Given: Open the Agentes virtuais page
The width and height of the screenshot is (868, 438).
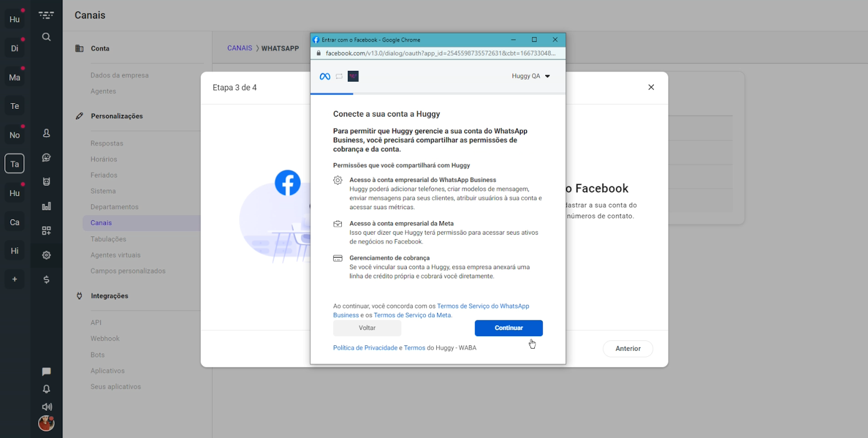Looking at the screenshot, I should pyautogui.click(x=116, y=255).
